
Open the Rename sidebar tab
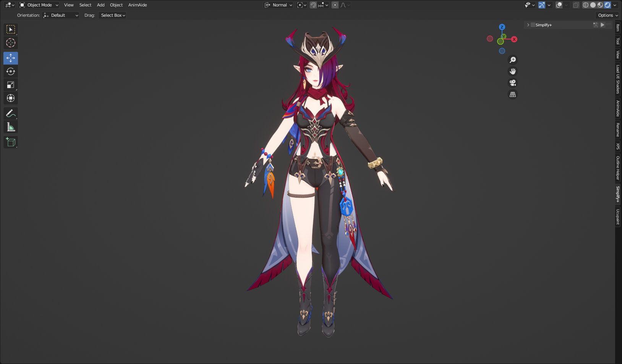618,130
